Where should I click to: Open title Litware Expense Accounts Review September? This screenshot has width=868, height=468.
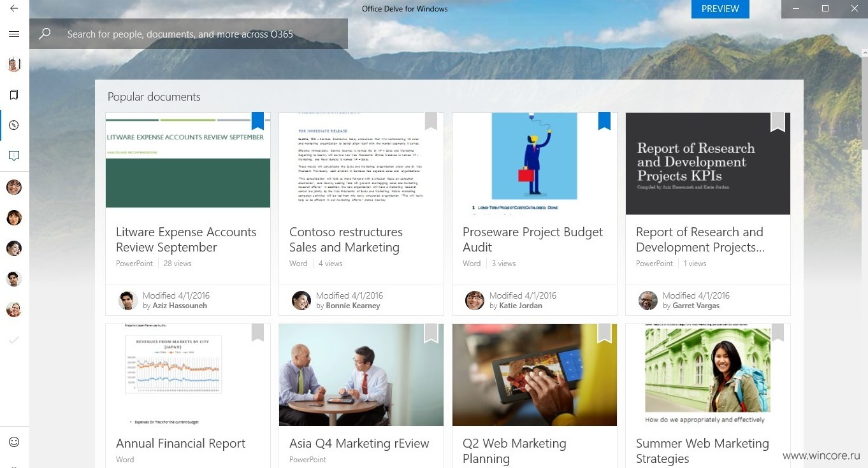click(x=186, y=240)
